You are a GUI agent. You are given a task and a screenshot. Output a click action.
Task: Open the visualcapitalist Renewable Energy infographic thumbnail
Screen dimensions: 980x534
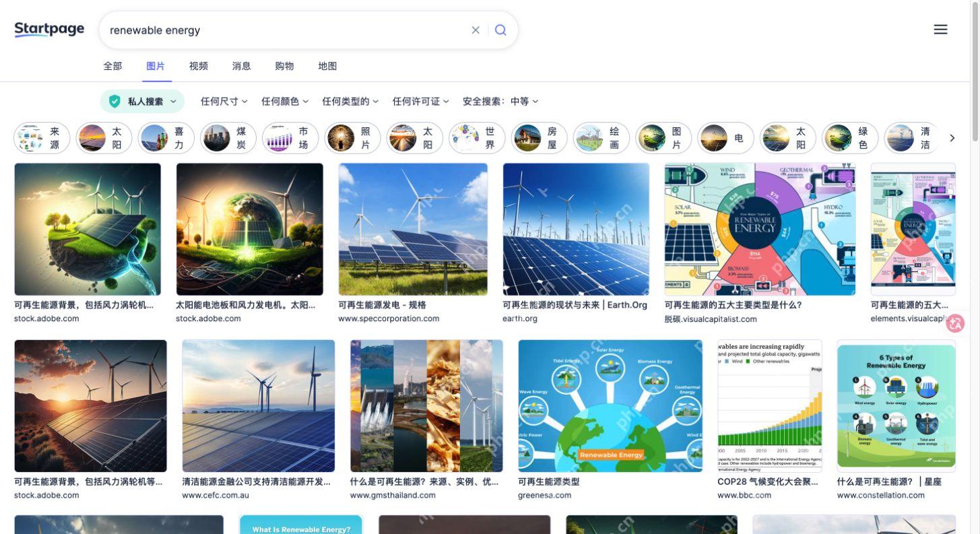(x=760, y=229)
